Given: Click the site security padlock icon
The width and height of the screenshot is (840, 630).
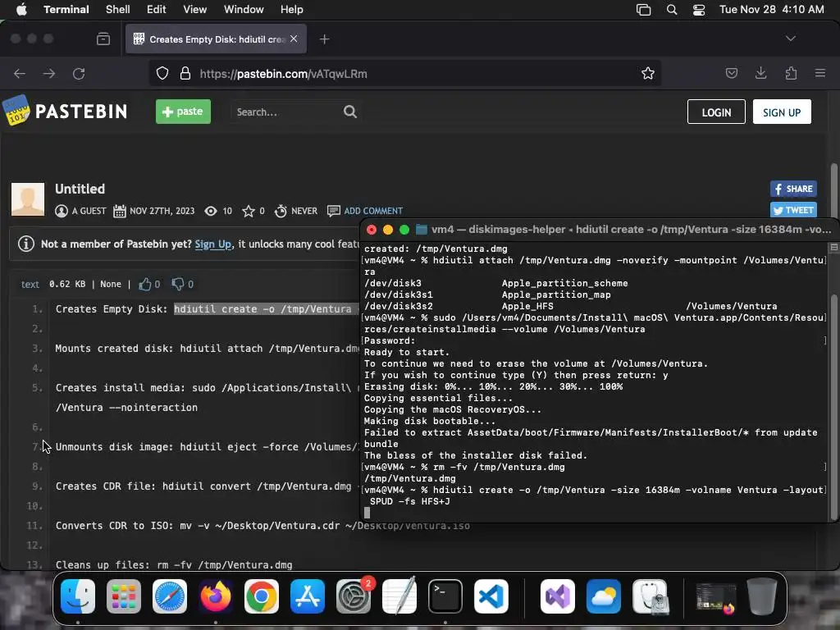Looking at the screenshot, I should click(x=185, y=73).
